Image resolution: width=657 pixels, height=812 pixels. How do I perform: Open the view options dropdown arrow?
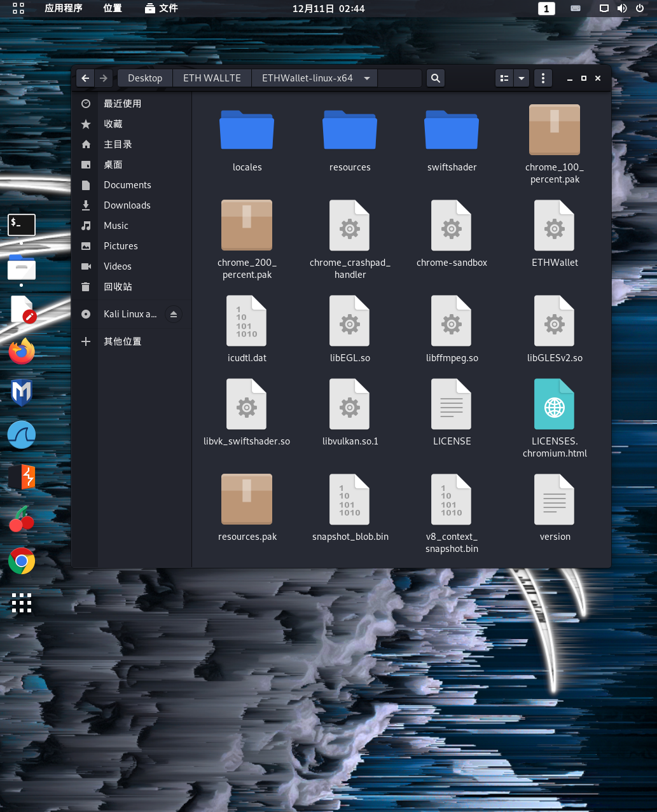[522, 78]
